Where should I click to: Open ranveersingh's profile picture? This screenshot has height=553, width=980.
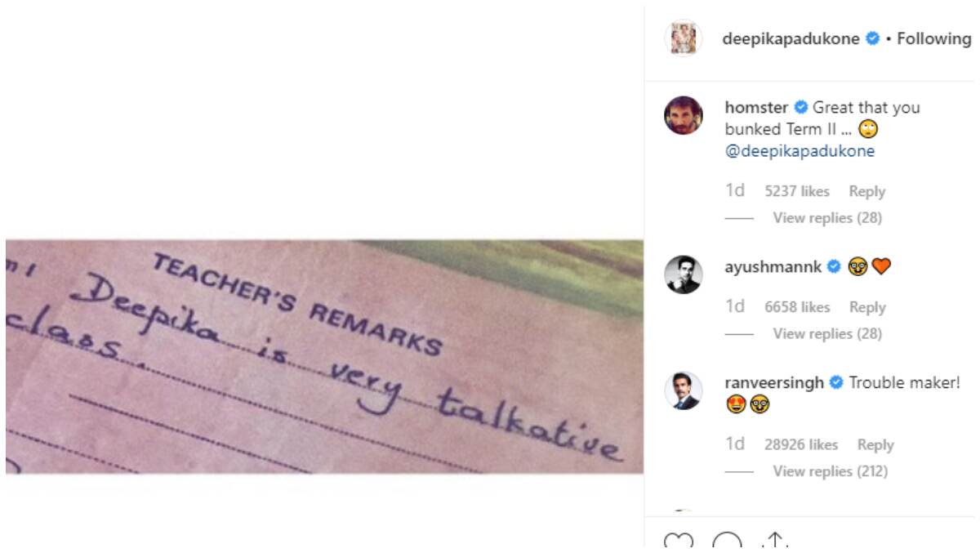[x=684, y=390]
